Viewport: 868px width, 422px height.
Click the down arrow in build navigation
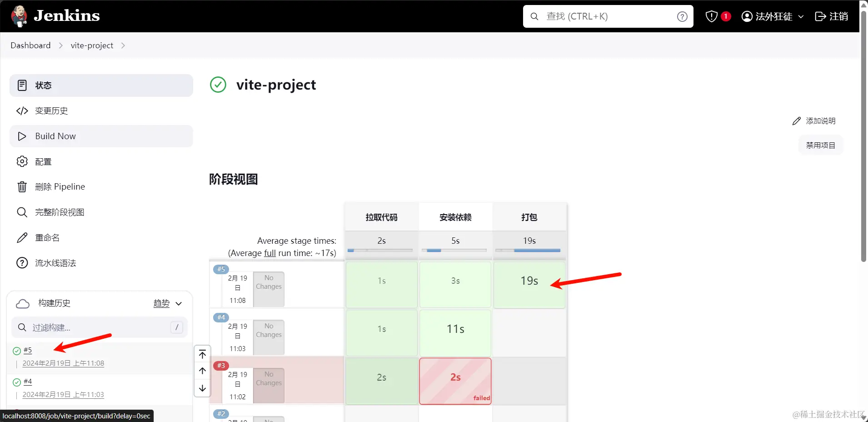pos(203,388)
